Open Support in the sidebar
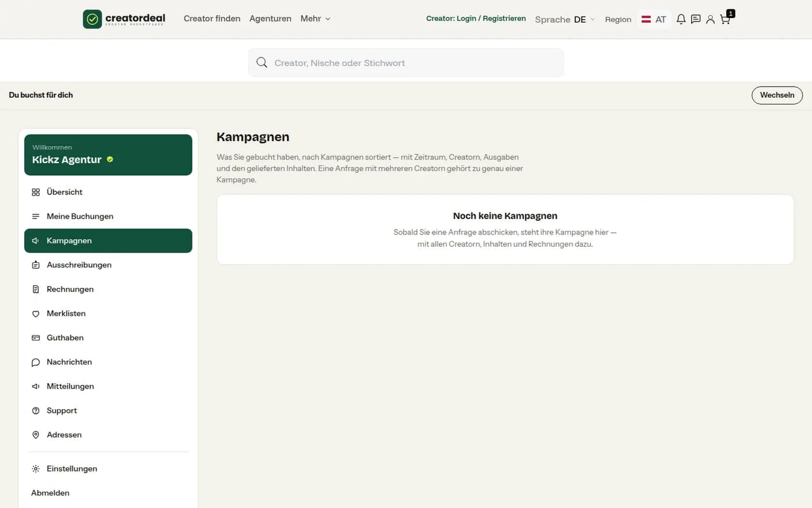The image size is (812, 508). pyautogui.click(x=108, y=410)
